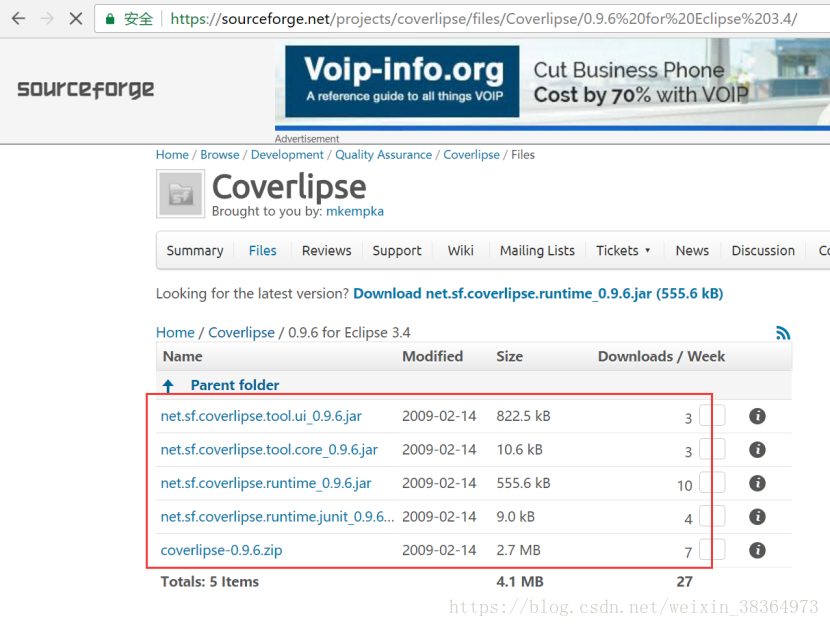The width and height of the screenshot is (830, 627).
Task: Show info for net.sf.coverlipse.tool.core_0.9.6.jar
Action: click(757, 450)
